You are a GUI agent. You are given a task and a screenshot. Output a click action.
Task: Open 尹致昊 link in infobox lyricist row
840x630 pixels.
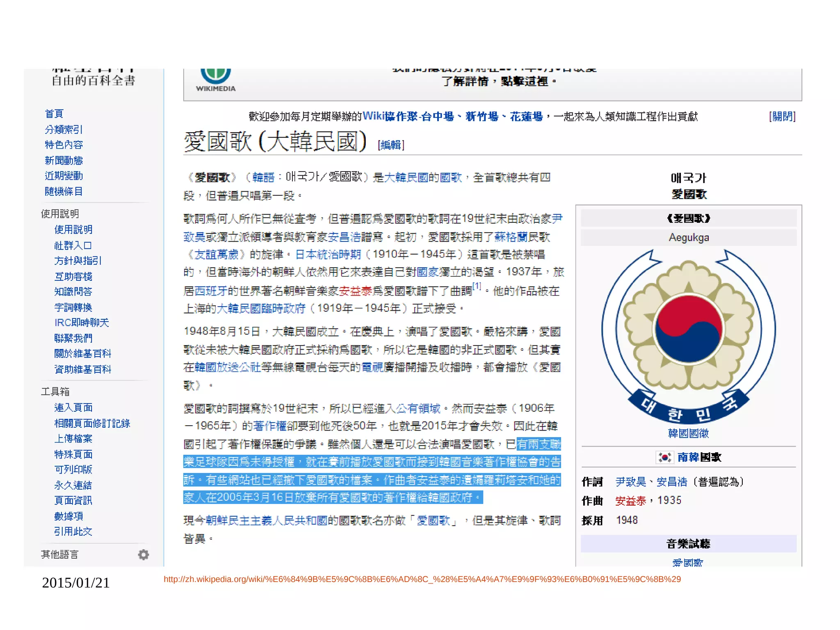(x=631, y=481)
